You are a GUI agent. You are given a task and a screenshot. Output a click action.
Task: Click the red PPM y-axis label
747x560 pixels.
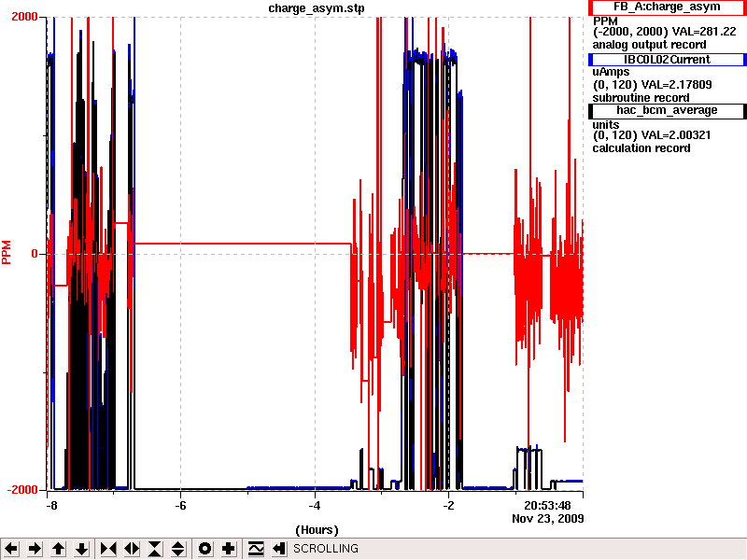point(7,252)
